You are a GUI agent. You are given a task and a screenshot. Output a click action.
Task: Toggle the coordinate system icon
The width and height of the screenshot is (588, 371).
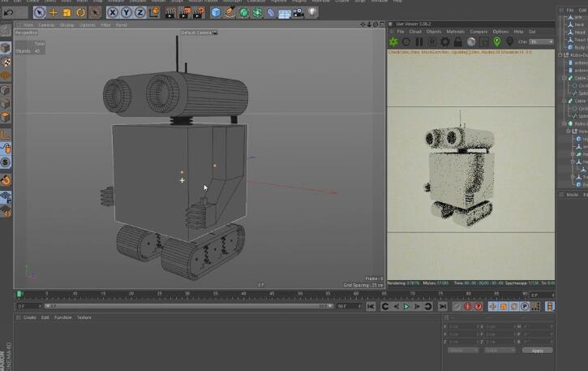click(154, 12)
